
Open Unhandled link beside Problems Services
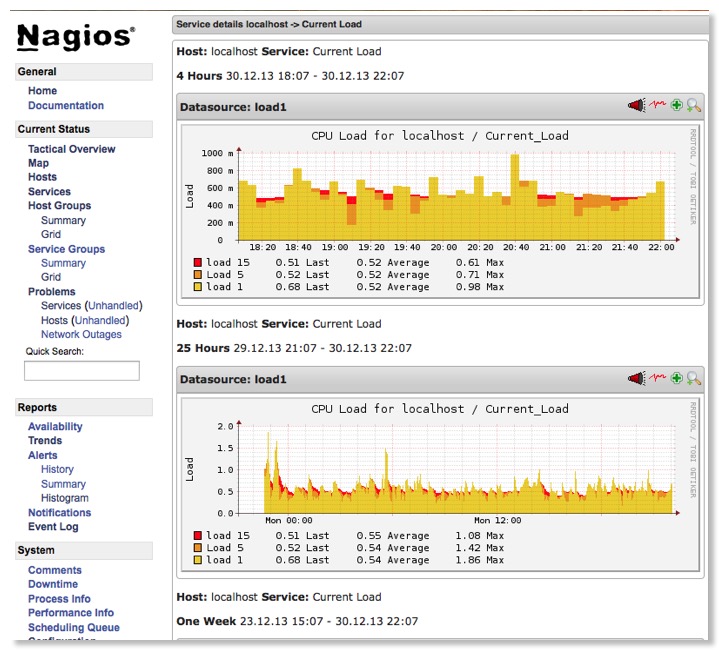[114, 306]
